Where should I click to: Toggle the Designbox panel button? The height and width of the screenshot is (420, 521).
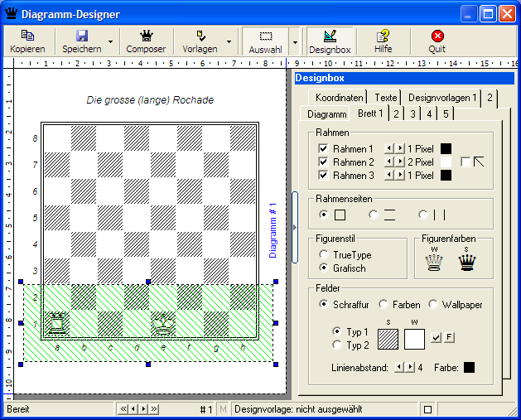330,41
